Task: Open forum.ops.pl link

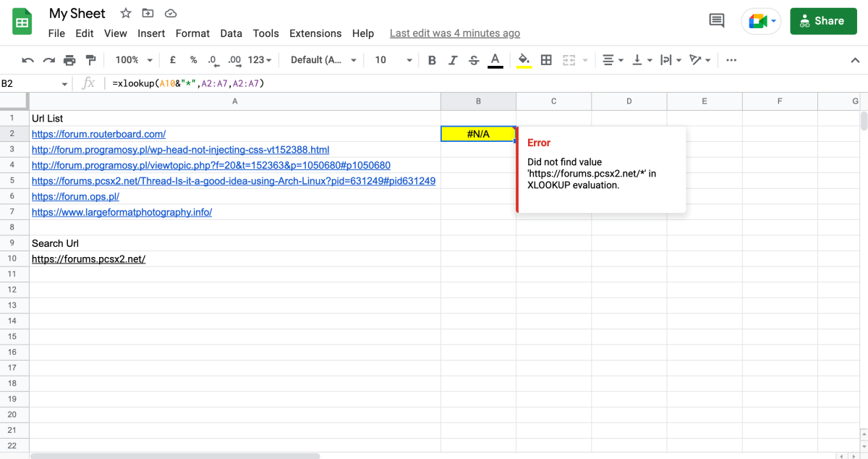Action: (x=75, y=196)
